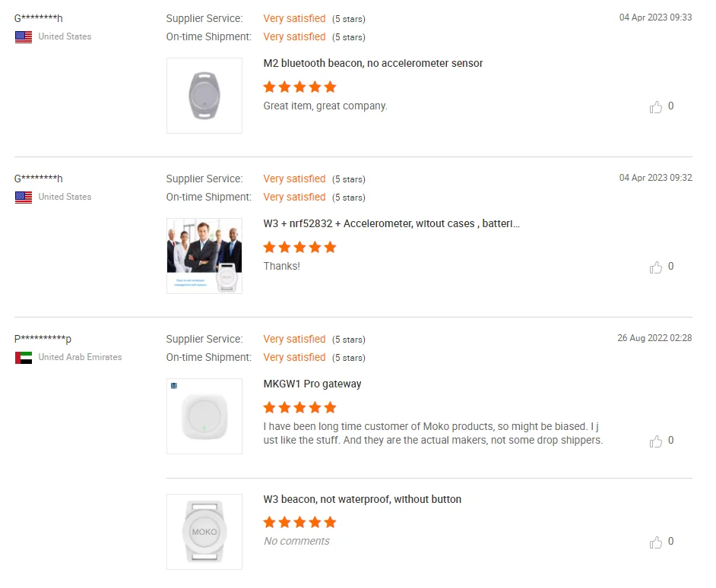Click reviewer name P**********p
716x588 pixels.
pyautogui.click(x=43, y=339)
